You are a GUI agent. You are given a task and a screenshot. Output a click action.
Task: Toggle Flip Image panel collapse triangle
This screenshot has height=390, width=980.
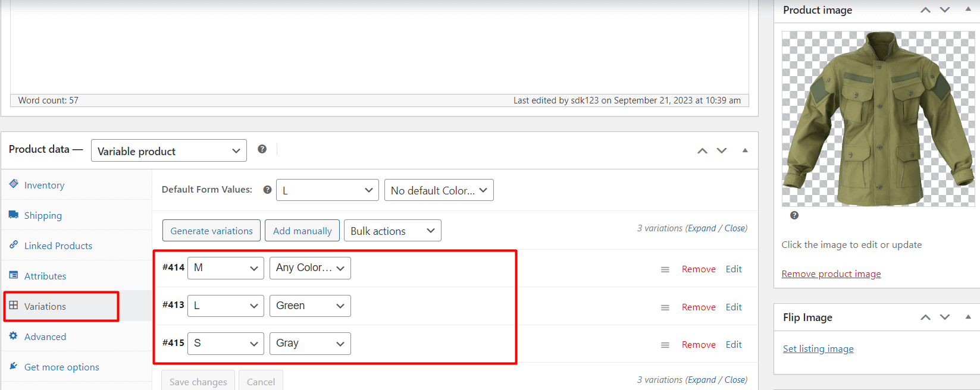click(x=968, y=317)
